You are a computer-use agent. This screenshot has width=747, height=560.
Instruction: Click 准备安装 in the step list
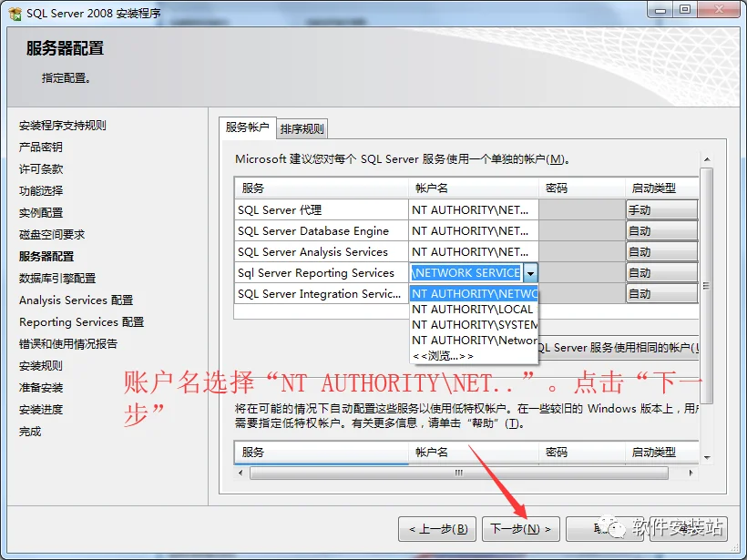(x=40, y=388)
